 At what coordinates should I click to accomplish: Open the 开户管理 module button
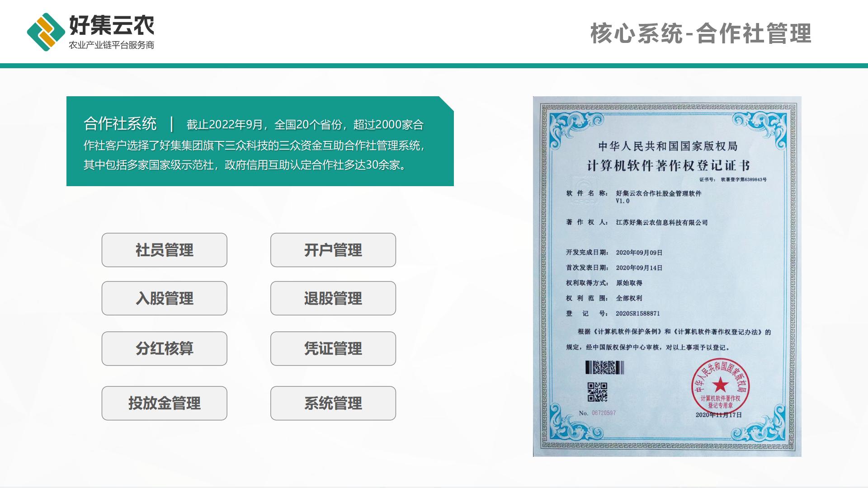pos(333,250)
